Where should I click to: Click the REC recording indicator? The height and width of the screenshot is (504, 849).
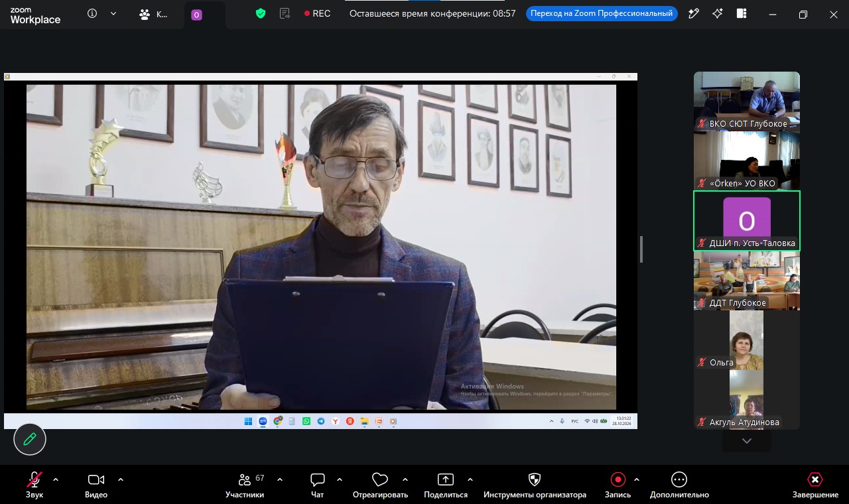317,13
